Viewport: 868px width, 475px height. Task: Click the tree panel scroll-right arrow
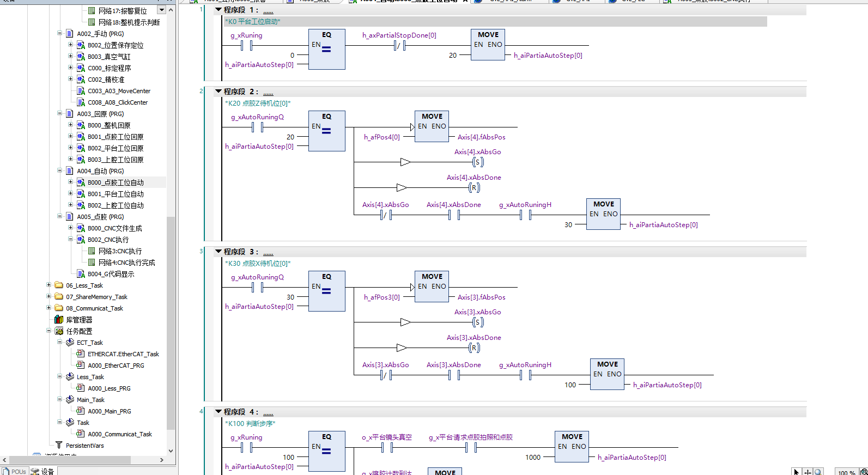click(161, 460)
